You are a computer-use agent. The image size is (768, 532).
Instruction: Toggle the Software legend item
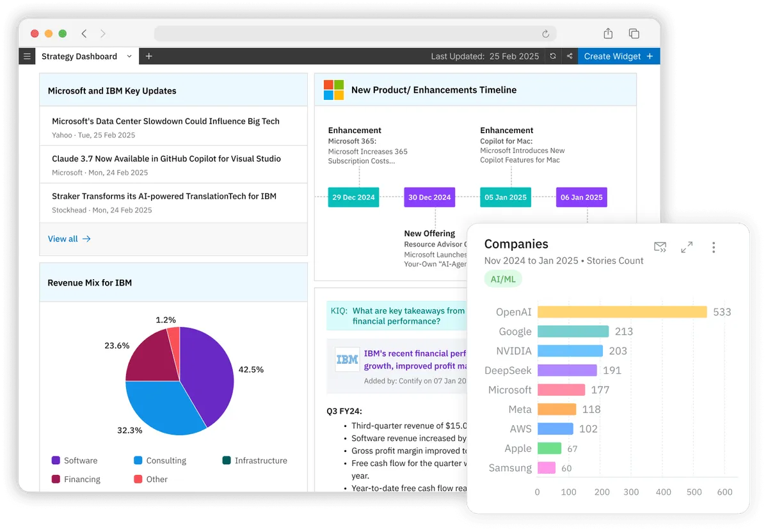[x=74, y=460]
